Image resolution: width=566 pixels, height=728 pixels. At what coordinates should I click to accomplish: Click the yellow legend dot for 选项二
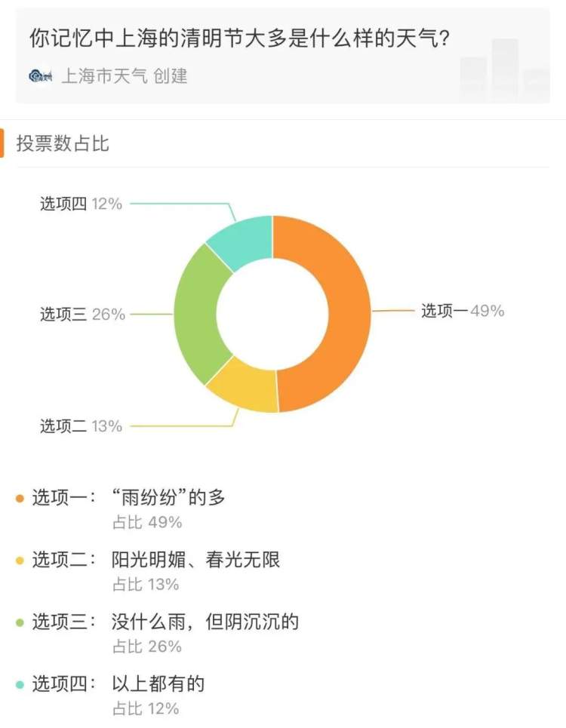[20, 561]
